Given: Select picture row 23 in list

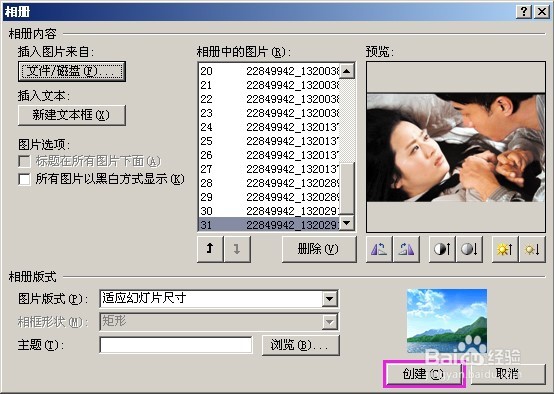Looking at the screenshot, I should [x=269, y=113].
